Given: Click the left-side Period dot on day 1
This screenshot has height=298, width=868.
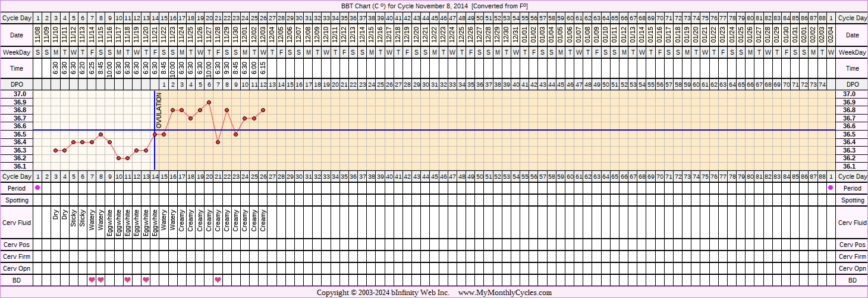Looking at the screenshot, I should [x=38, y=188].
